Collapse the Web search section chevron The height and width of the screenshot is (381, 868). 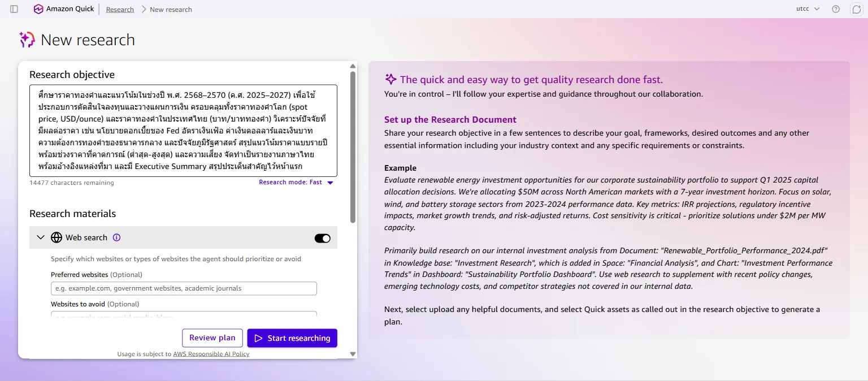(x=41, y=237)
